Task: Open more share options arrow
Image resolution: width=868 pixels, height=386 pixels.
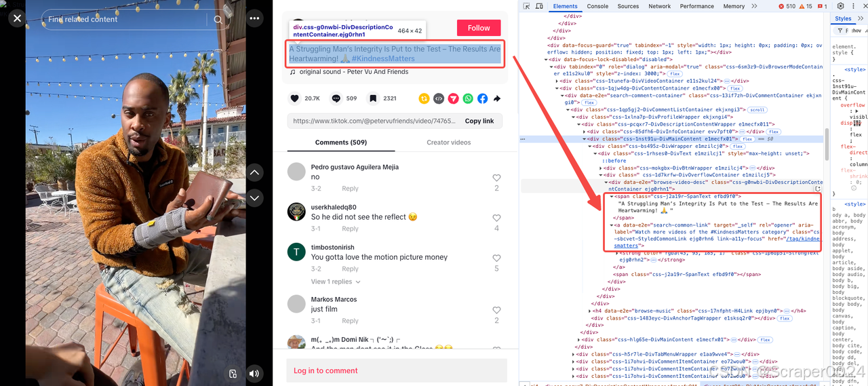Action: 497,98
